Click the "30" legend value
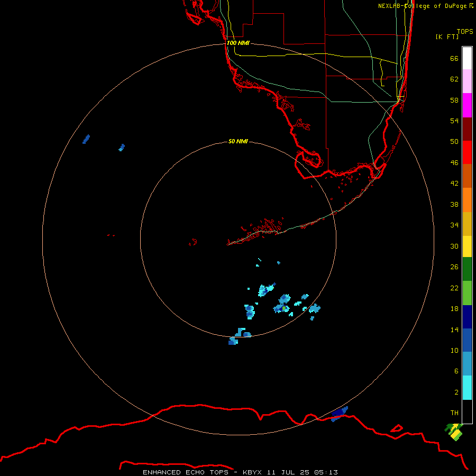The image size is (476, 476). tap(454, 246)
